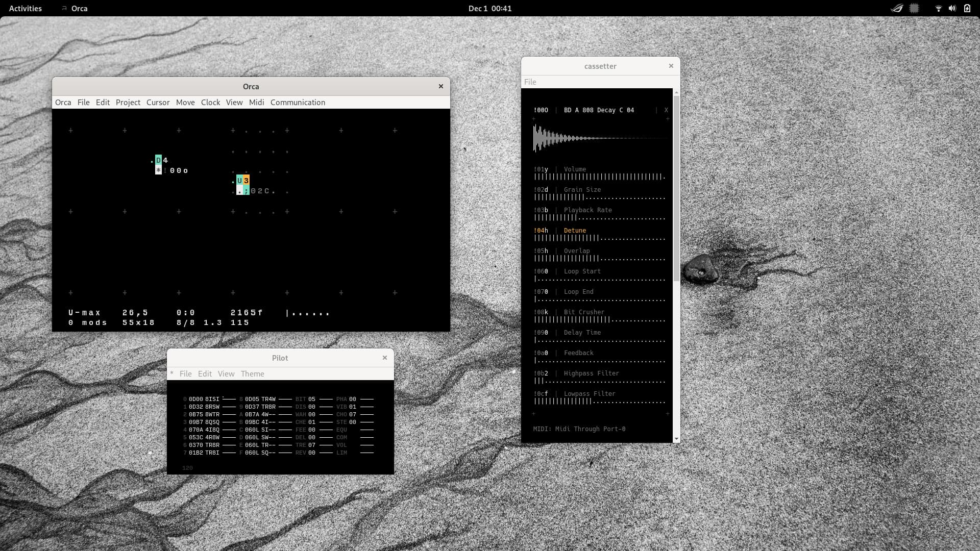Viewport: 980px width, 551px height.
Task: Open the View menu in Orca
Action: tap(234, 102)
